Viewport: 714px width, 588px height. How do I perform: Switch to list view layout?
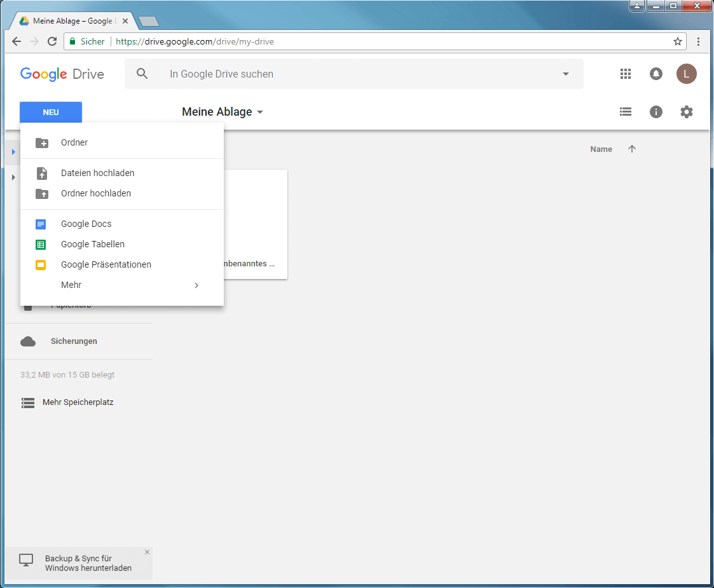click(x=626, y=111)
